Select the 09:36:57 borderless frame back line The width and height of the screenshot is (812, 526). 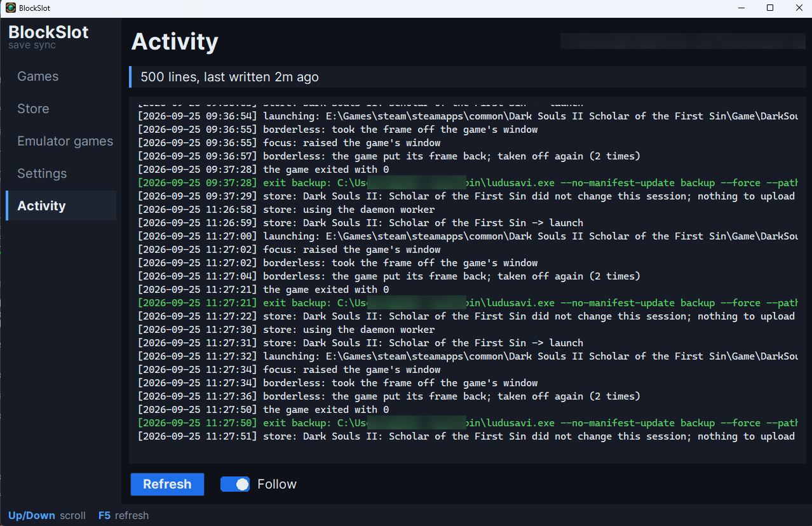pyautogui.click(x=389, y=156)
